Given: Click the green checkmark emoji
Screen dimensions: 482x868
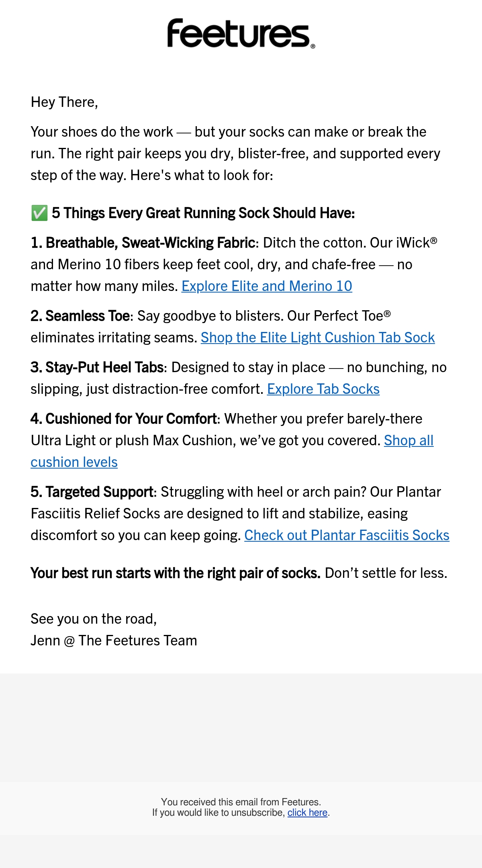Looking at the screenshot, I should coord(39,213).
